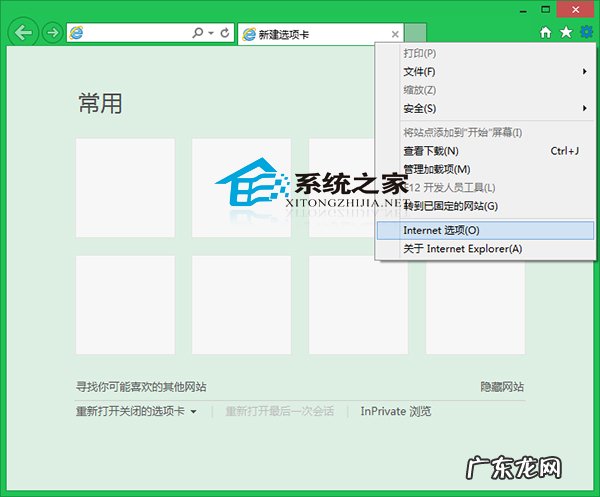This screenshot has width=600, height=497.
Task: Click the magnifier search icon in address bar
Action: [x=197, y=33]
